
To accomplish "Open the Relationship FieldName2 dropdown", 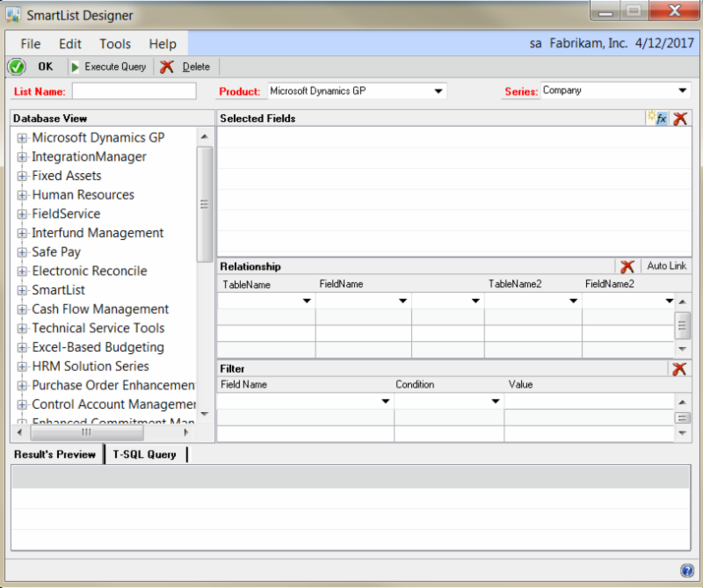I will coord(669,301).
